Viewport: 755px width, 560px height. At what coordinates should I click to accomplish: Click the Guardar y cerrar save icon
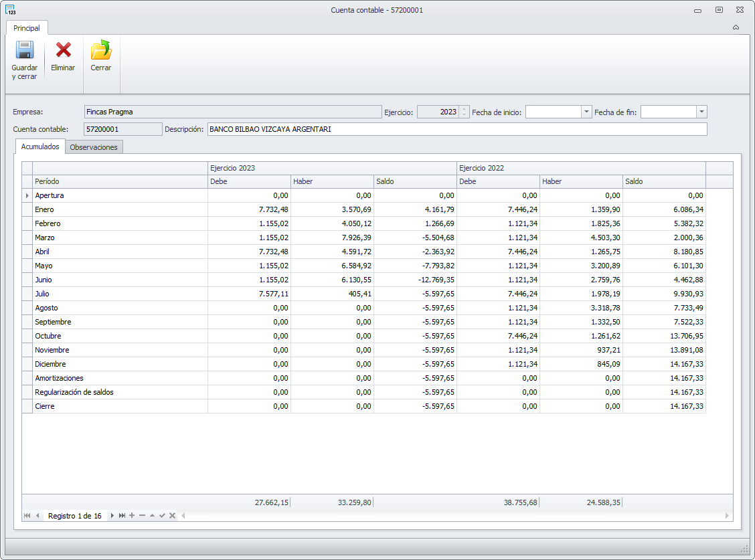pos(25,51)
